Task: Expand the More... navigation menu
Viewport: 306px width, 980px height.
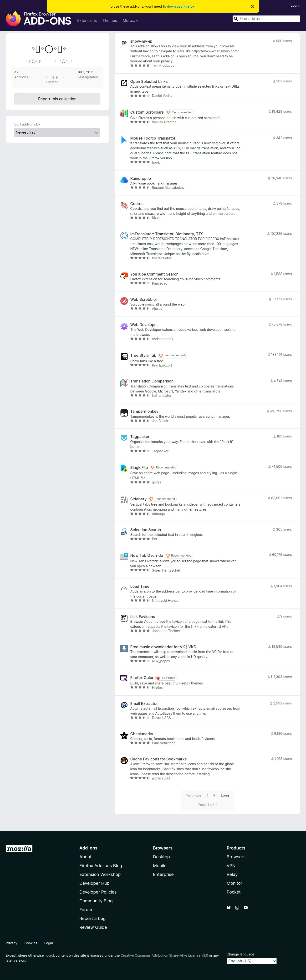Action: point(131,21)
